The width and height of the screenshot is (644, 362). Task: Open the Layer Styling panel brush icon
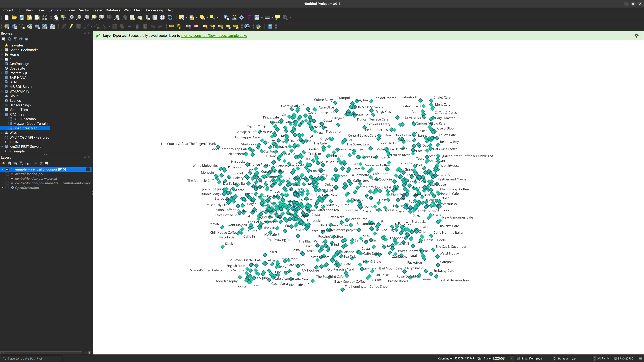click(4, 163)
